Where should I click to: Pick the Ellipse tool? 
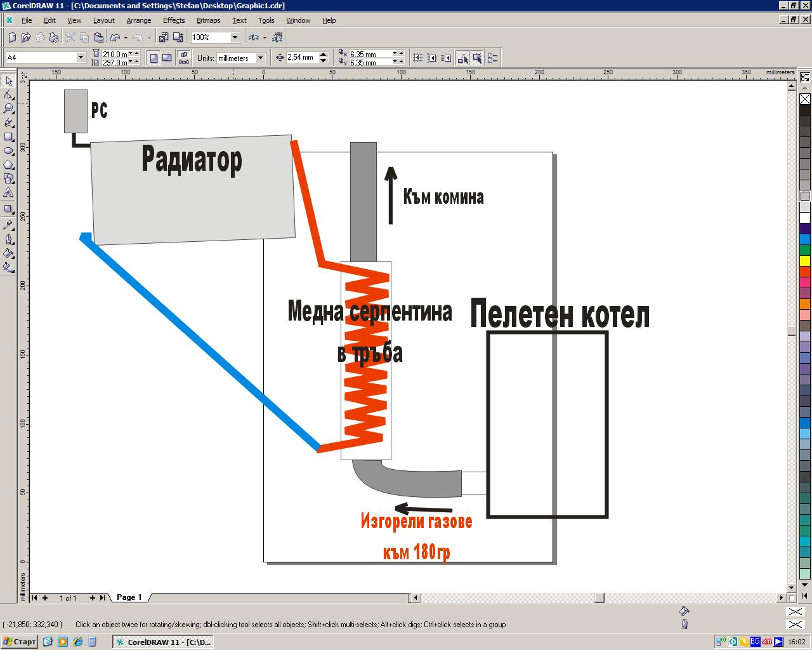tap(8, 151)
